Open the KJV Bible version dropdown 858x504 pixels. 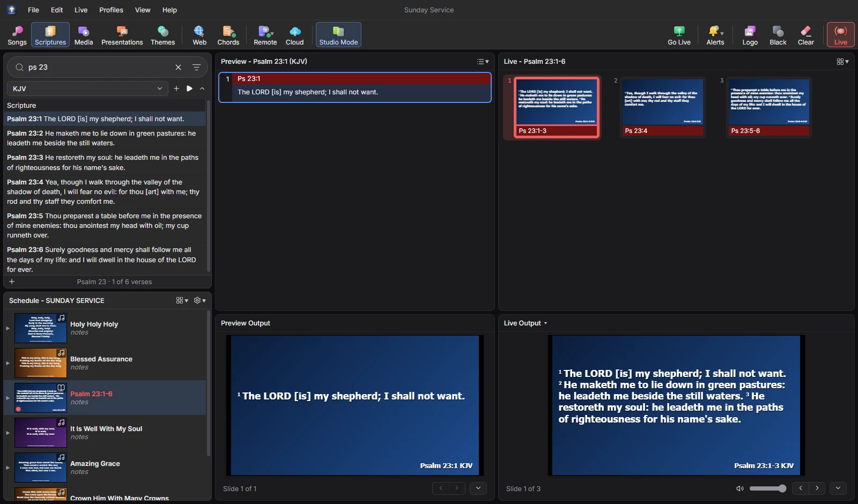tap(87, 88)
